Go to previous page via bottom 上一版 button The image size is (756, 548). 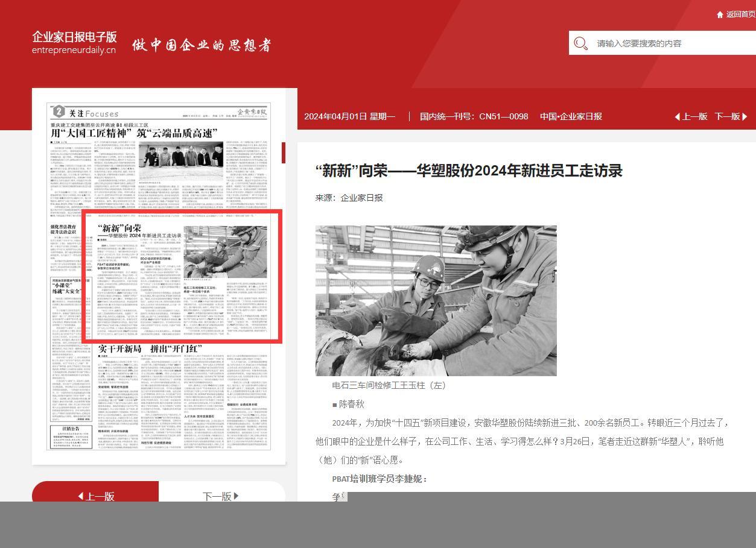click(x=96, y=496)
